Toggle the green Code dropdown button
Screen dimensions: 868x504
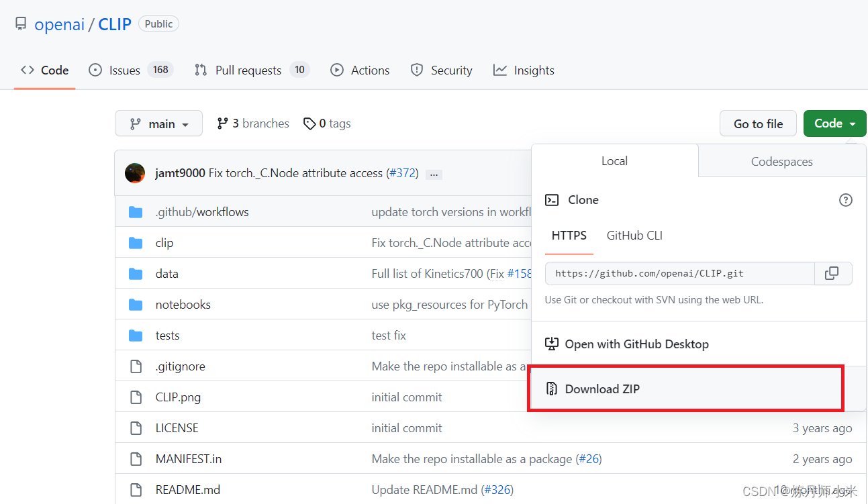click(834, 123)
